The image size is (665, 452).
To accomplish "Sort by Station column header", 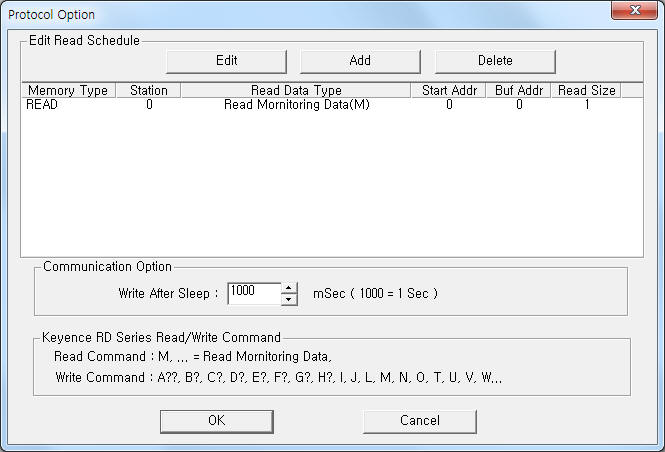I will (x=148, y=90).
